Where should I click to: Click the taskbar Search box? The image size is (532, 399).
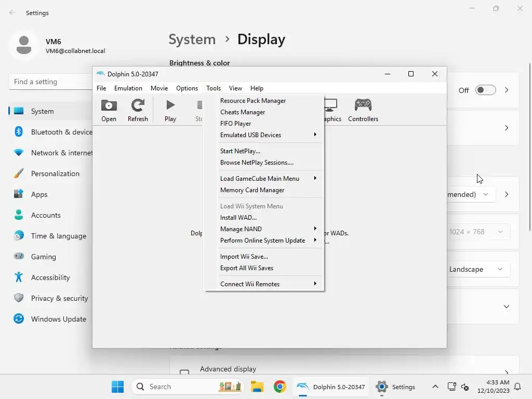click(x=187, y=387)
